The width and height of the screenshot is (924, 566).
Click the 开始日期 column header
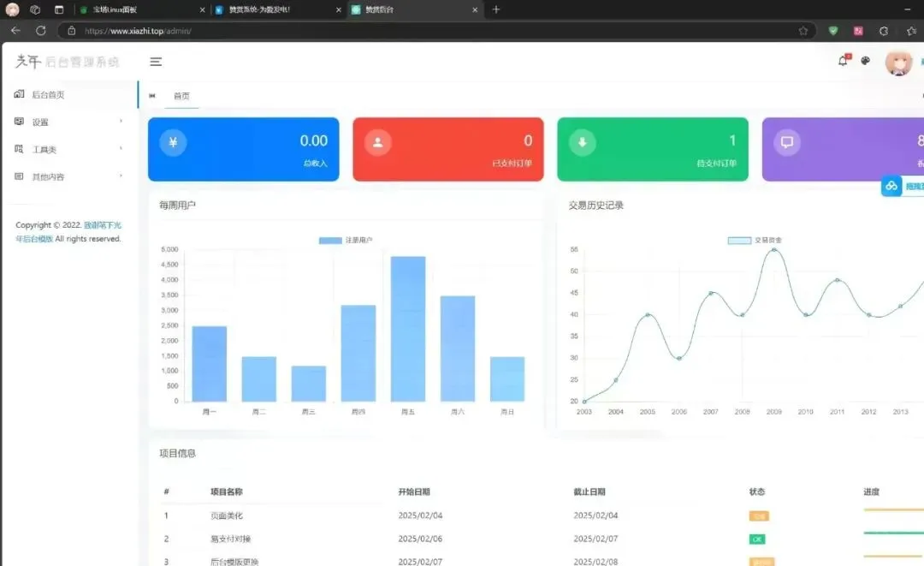(414, 492)
